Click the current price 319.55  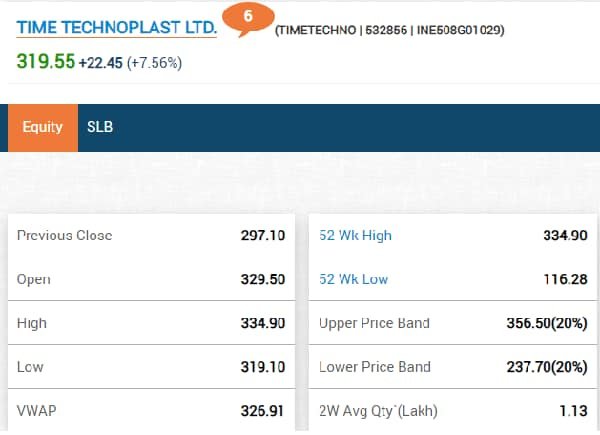46,61
